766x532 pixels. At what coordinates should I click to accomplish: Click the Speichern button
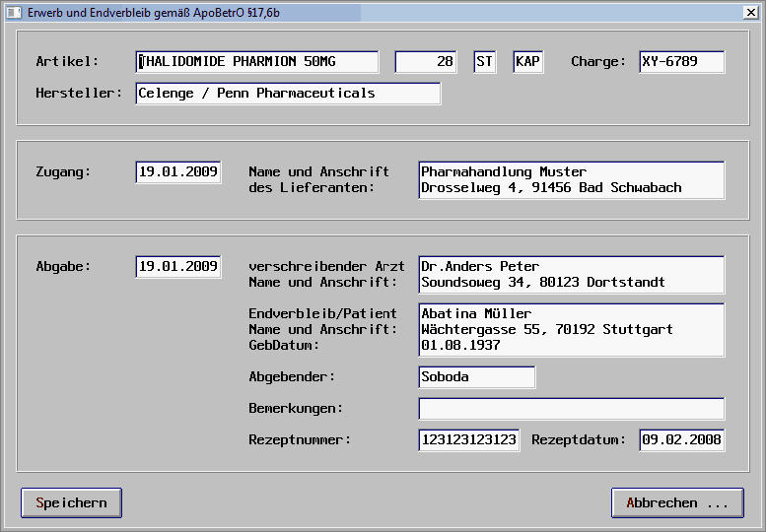(71, 502)
